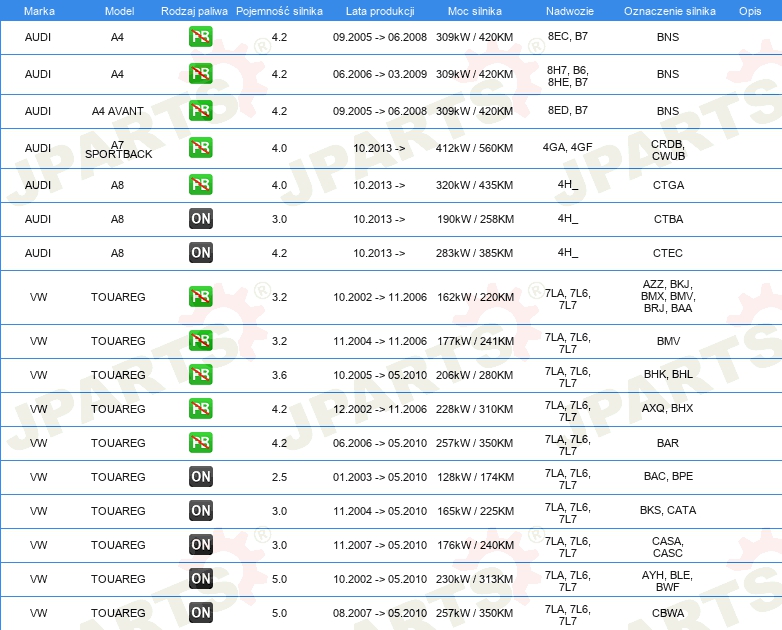Click body code 8ED, B7

point(568,110)
